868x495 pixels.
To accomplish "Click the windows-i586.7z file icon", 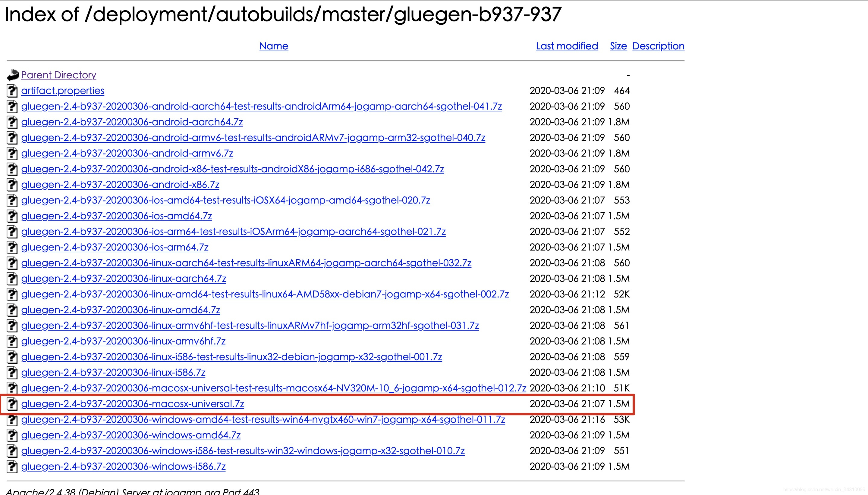I will pyautogui.click(x=12, y=466).
